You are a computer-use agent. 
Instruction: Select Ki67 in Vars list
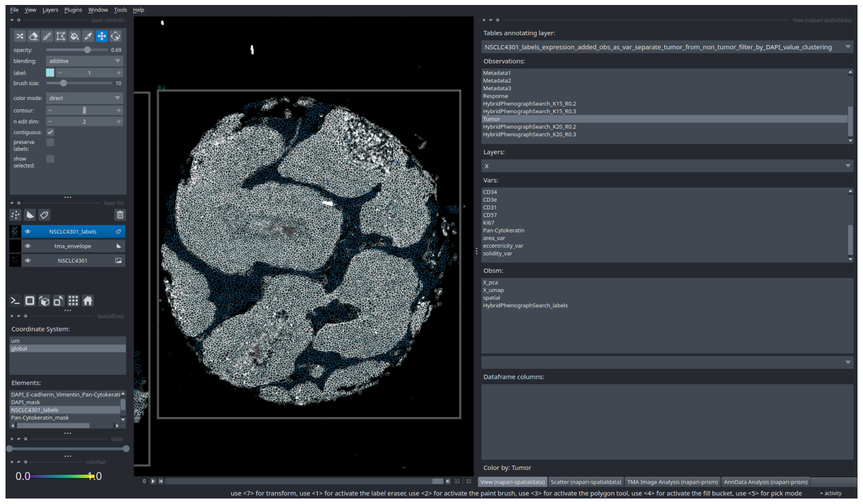pyautogui.click(x=664, y=223)
